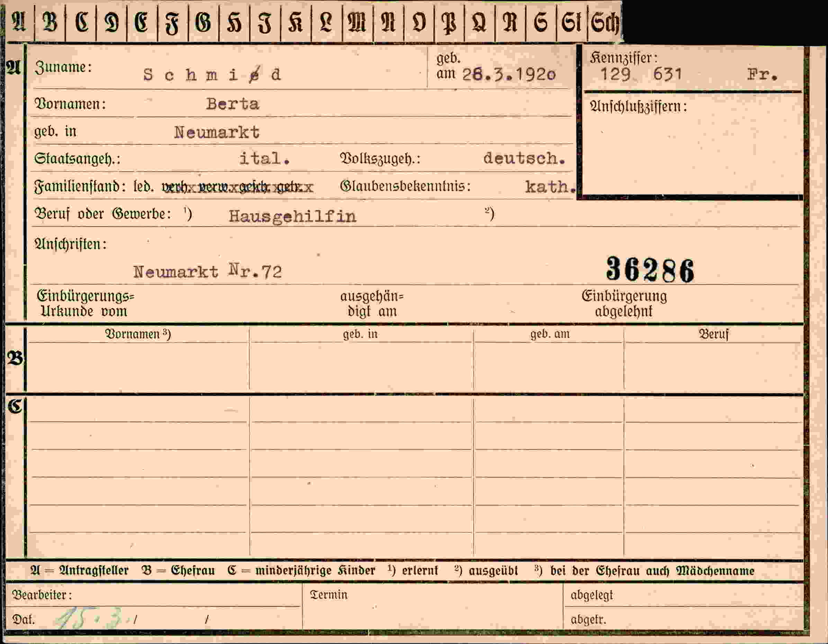The image size is (828, 644).
Task: Select the "Sch" alphabet index tab
Action: tap(605, 23)
